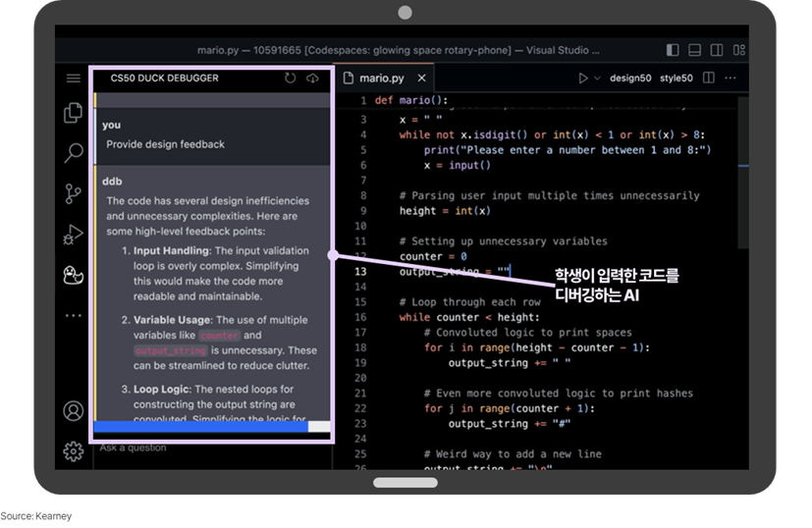Image resolution: width=812 pixels, height=528 pixels.
Task: Open the Accounts icon in activity bar
Action: (73, 410)
